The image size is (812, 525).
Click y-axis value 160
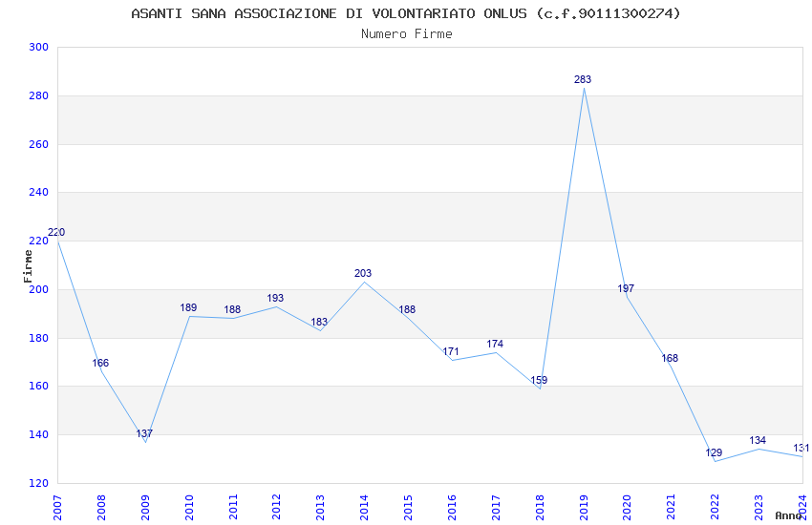(x=39, y=387)
